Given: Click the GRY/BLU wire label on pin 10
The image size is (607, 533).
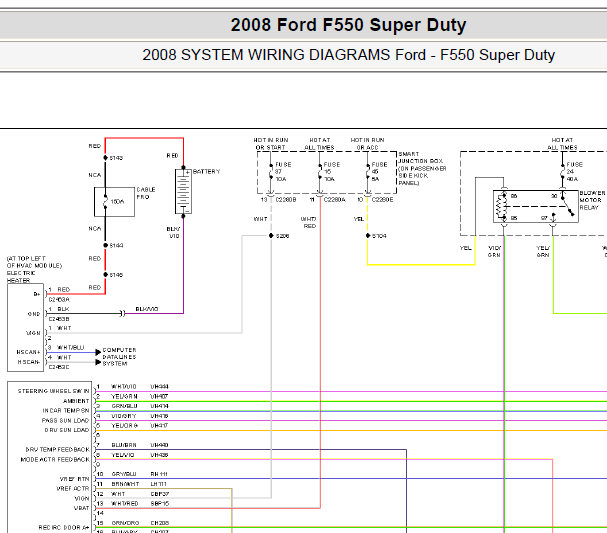Looking at the screenshot, I should pos(124,474).
